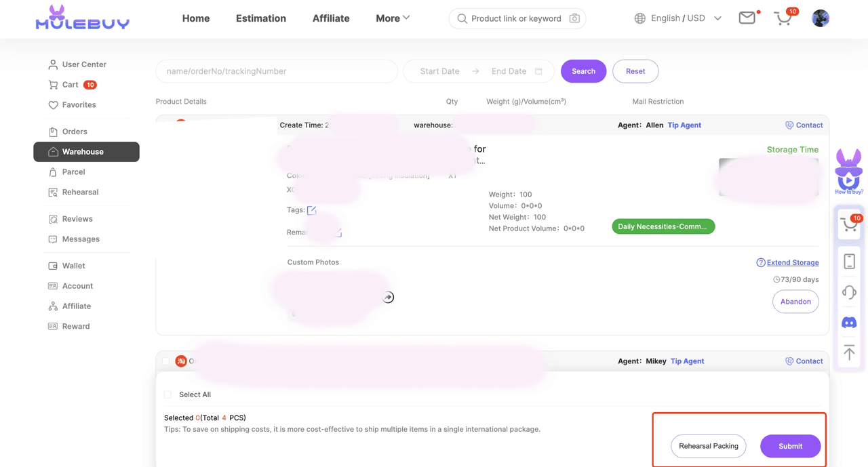Viewport: 868px width, 467px height.
Task: Click the customer service headset icon
Action: (849, 292)
